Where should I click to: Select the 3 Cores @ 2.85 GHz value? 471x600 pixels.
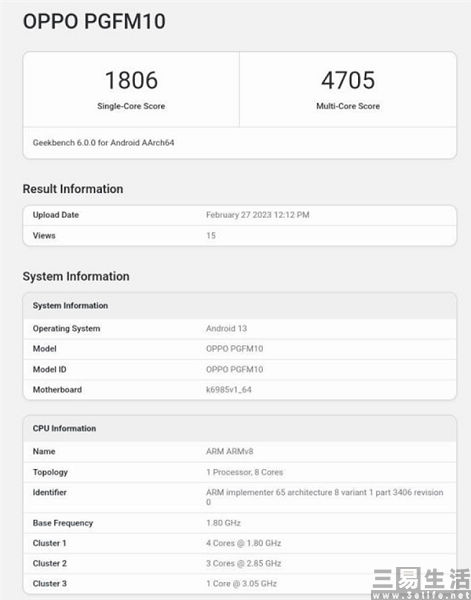click(x=244, y=564)
